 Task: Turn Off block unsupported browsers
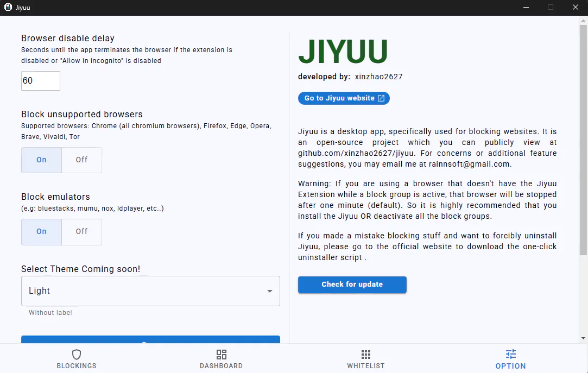(x=82, y=160)
